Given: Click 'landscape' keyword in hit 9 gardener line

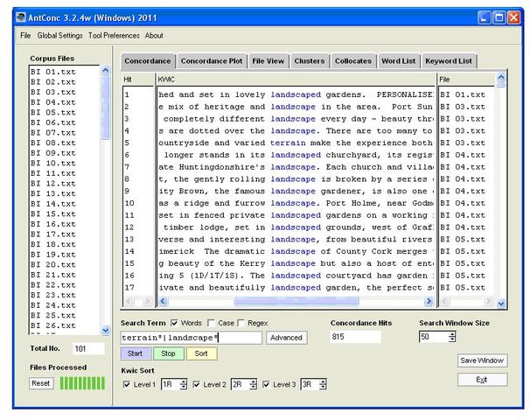Looking at the screenshot, I should [x=293, y=192].
